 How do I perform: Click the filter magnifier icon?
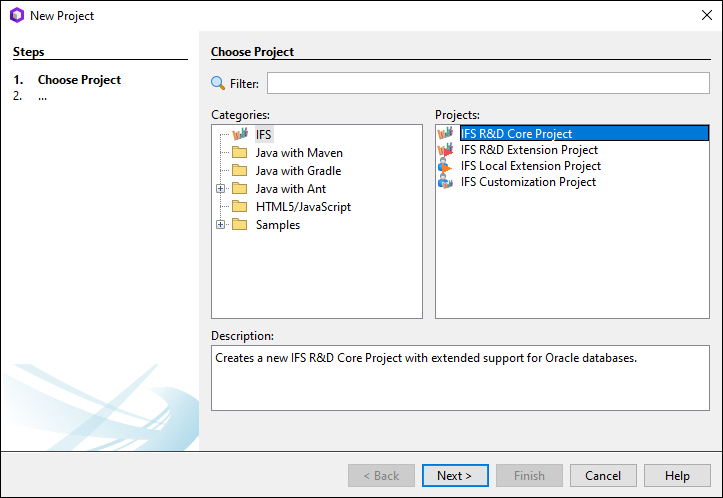[218, 84]
